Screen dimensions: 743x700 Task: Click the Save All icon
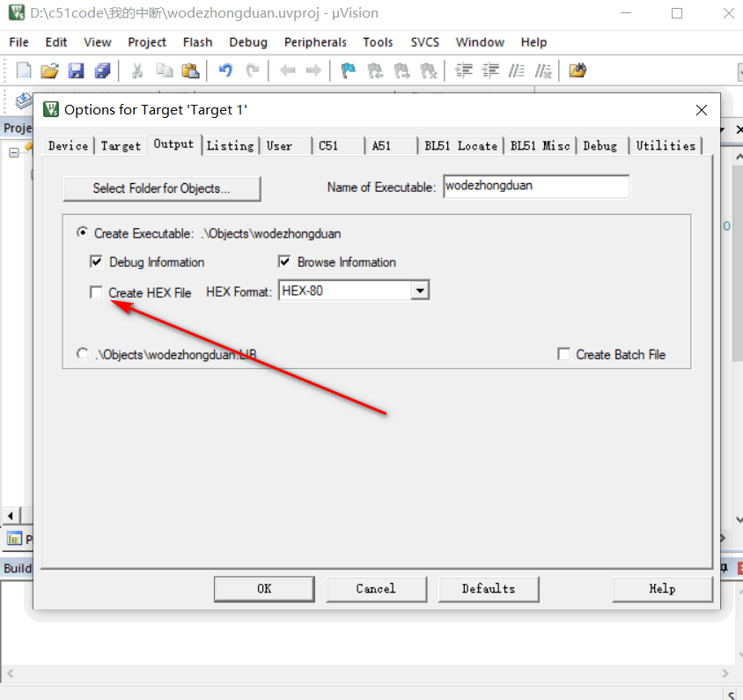tap(102, 71)
